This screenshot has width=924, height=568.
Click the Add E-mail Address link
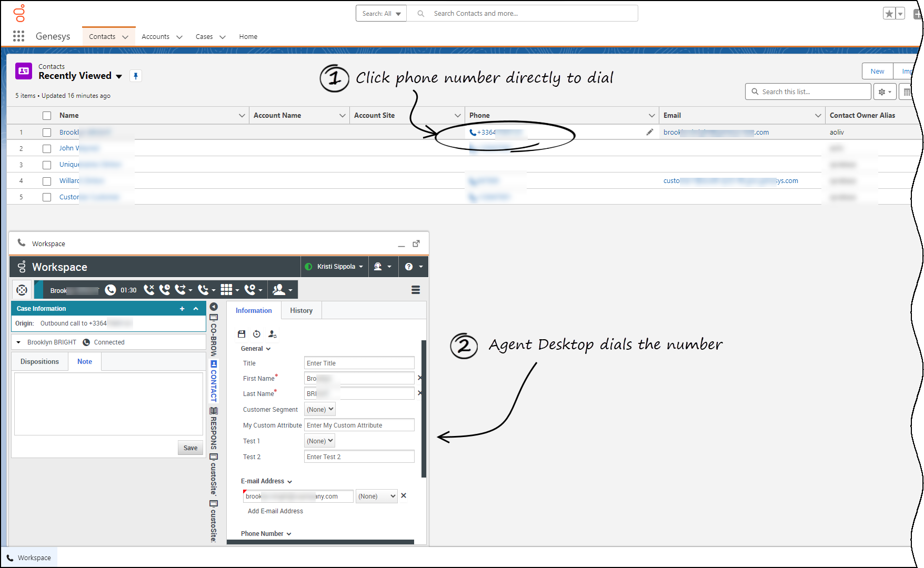[275, 511]
